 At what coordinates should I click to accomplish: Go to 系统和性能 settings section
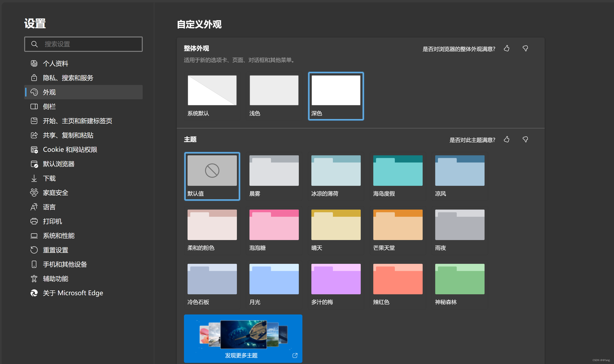coord(58,236)
